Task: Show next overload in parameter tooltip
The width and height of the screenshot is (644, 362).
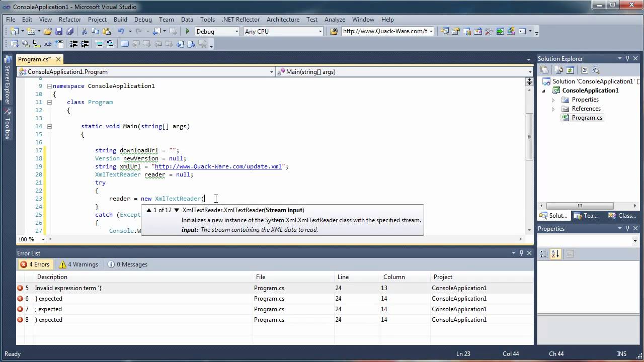Action: (177, 210)
